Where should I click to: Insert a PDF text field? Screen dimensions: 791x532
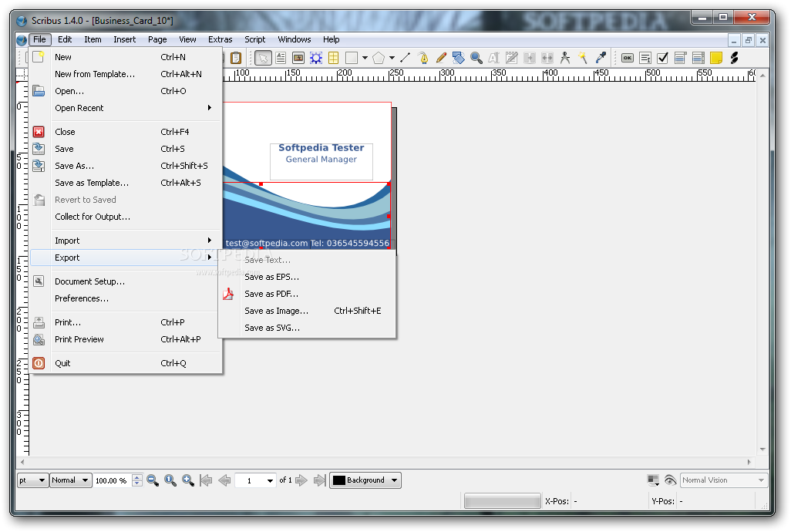pyautogui.click(x=645, y=58)
